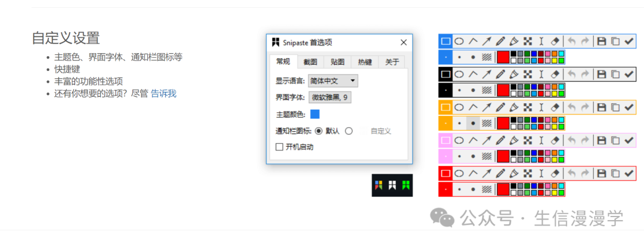Click the Copy icon in the red-themed toolbar

[x=615, y=174]
